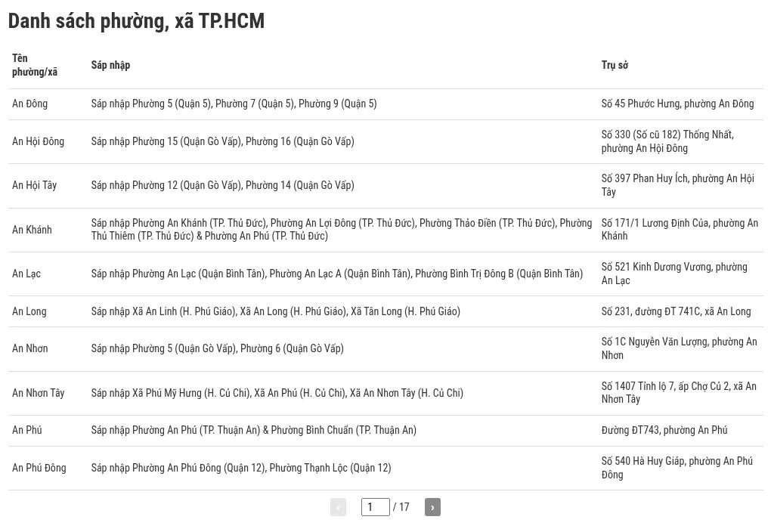Click the "Đường ĐT743, phường An Phú" address

click(664, 430)
